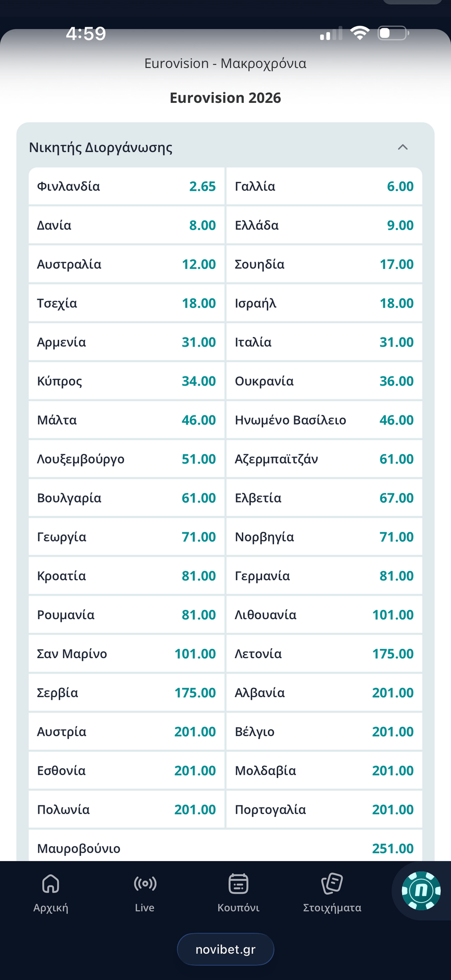Select Δανία at 8.00 odds

pyautogui.click(x=126, y=226)
